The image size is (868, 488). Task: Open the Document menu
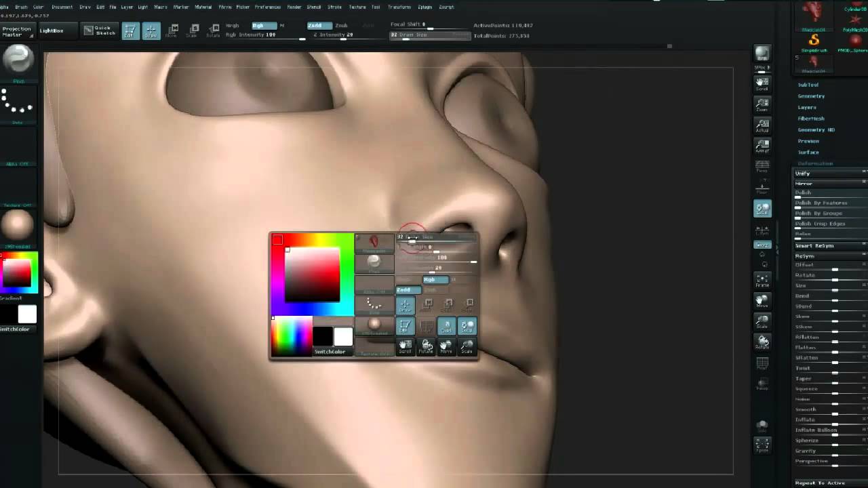point(62,7)
